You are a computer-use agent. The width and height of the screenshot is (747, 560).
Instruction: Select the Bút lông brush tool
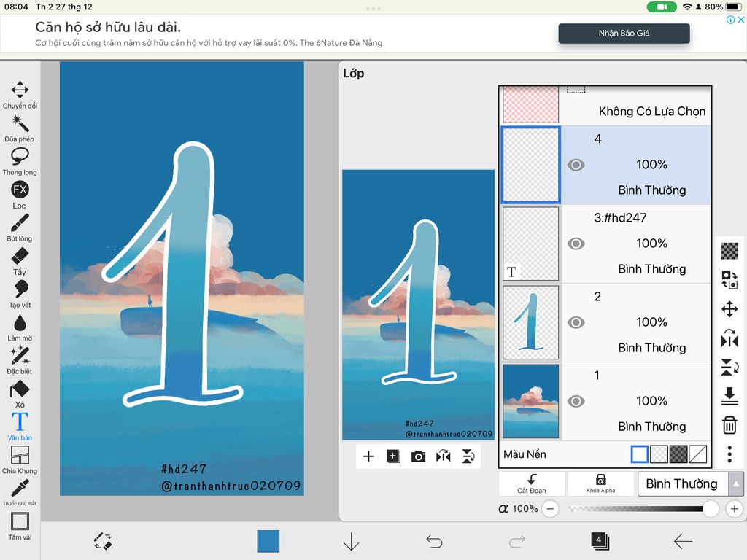[x=20, y=227]
